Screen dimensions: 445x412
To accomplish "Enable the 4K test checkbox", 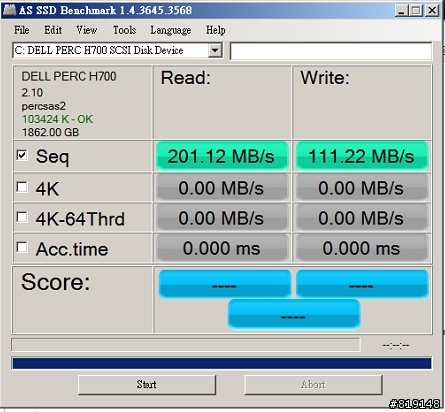I will point(22,187).
